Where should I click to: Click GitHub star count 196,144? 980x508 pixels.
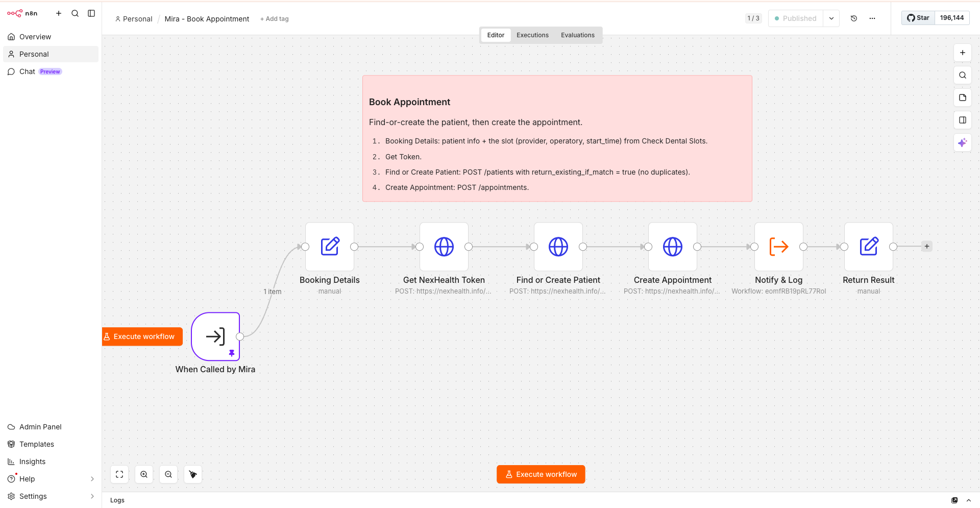coord(952,18)
